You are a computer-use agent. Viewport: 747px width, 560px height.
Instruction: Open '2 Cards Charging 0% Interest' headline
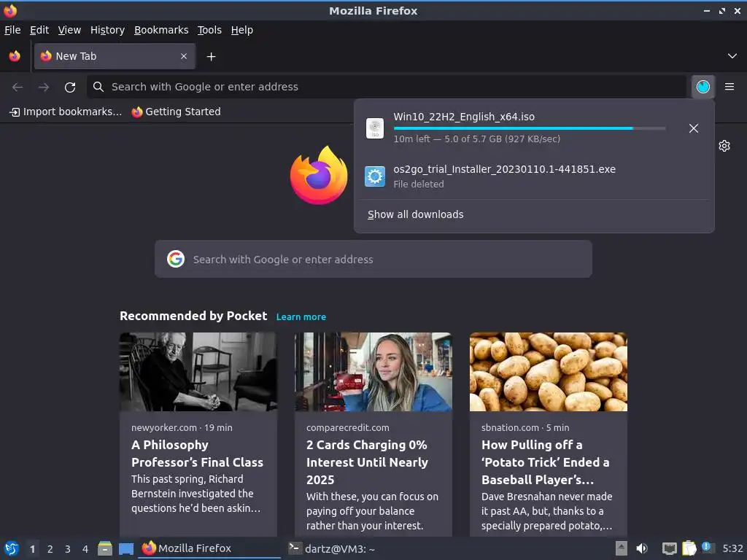coord(368,462)
